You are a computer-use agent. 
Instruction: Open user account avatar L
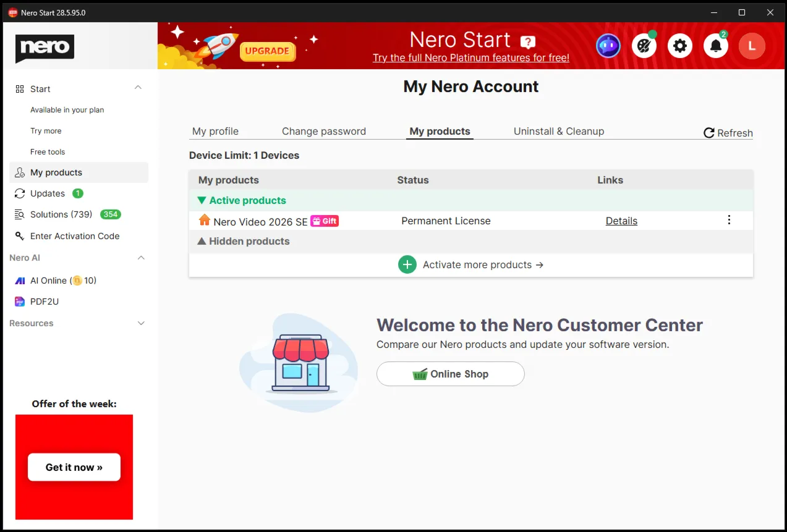pyautogui.click(x=752, y=46)
